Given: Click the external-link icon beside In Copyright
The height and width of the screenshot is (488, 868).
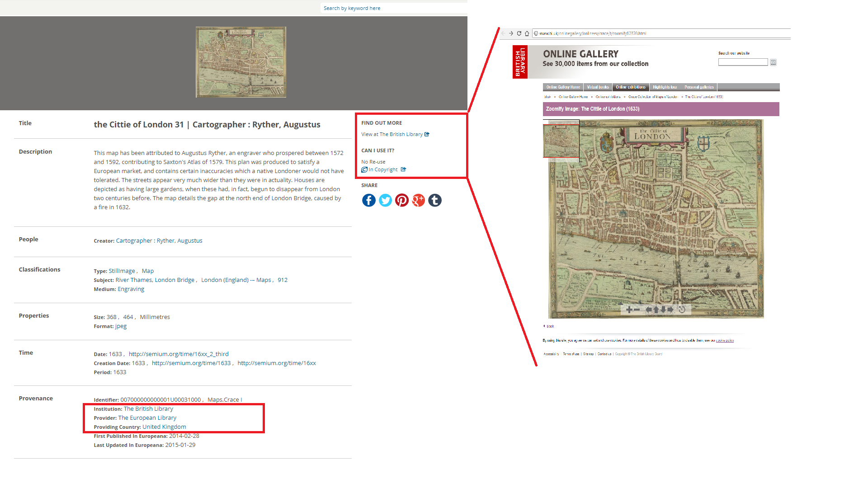Looking at the screenshot, I should click(404, 169).
